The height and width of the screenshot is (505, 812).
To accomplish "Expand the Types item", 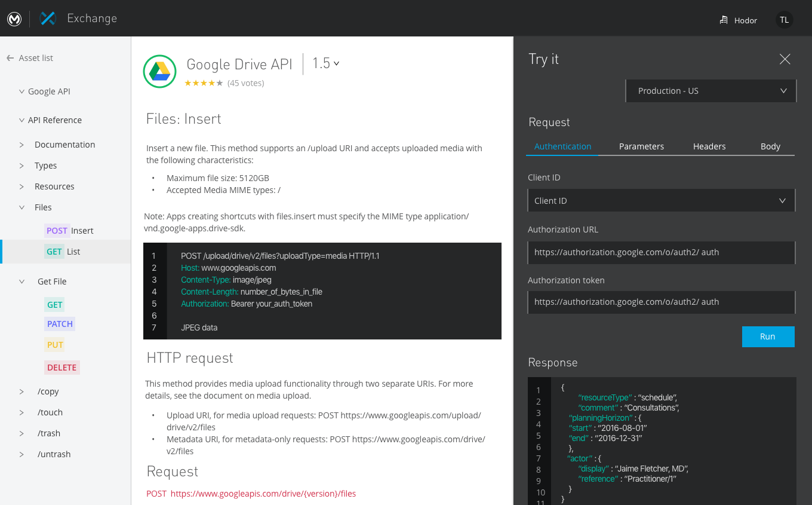I will (22, 166).
